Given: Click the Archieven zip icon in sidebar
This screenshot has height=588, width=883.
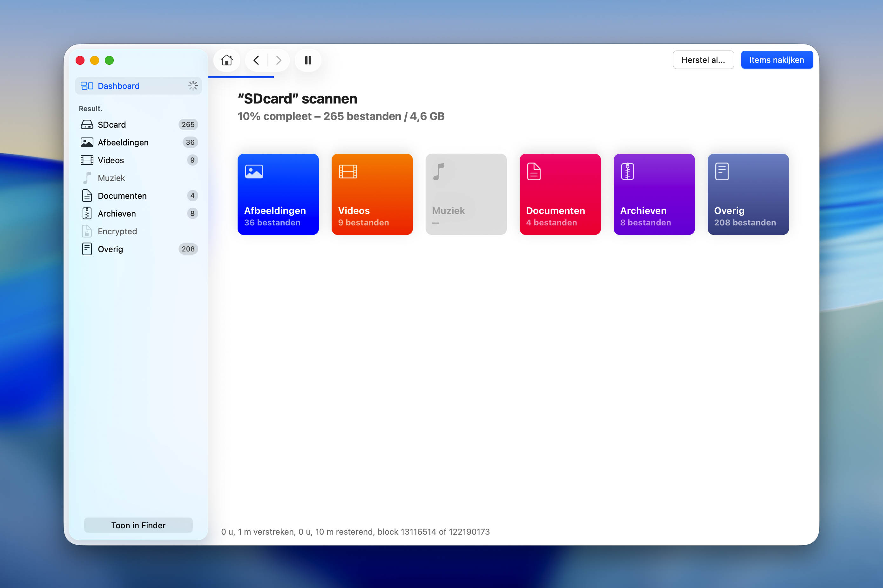Looking at the screenshot, I should (87, 214).
